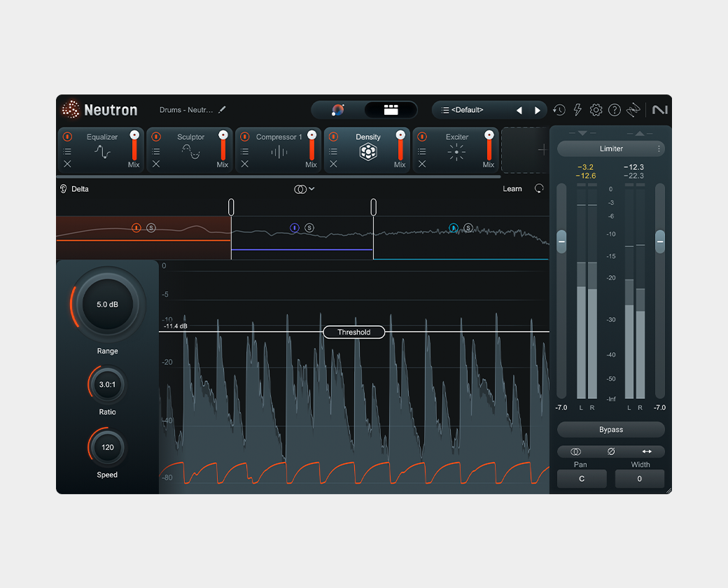The height and width of the screenshot is (588, 728).
Task: Click the Range knob showing 5.0 dB
Action: coord(107,304)
